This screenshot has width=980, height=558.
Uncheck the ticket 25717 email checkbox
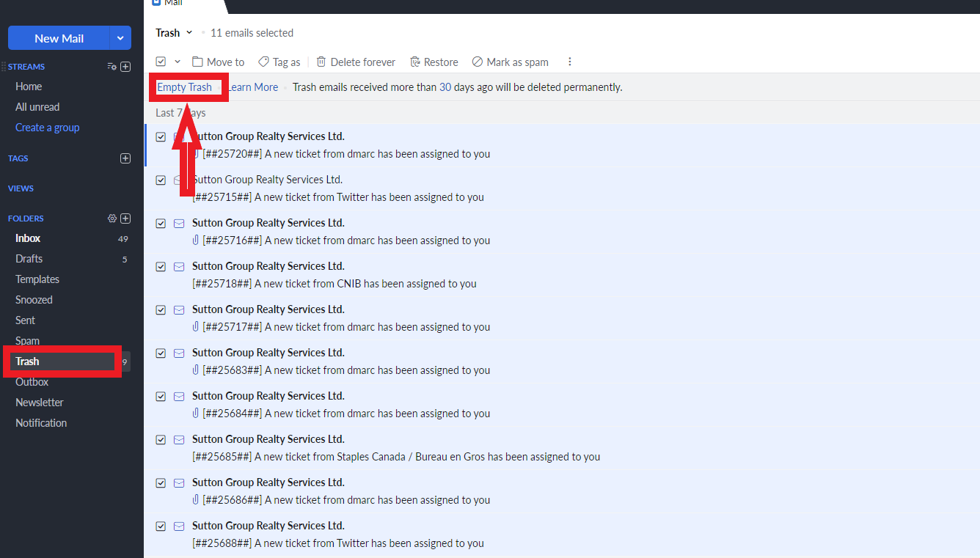(161, 310)
